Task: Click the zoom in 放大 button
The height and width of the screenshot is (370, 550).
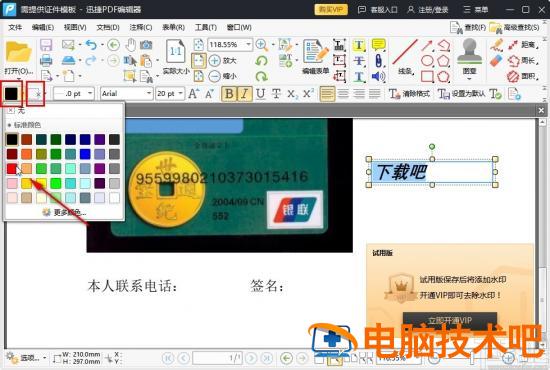Action: (x=223, y=60)
